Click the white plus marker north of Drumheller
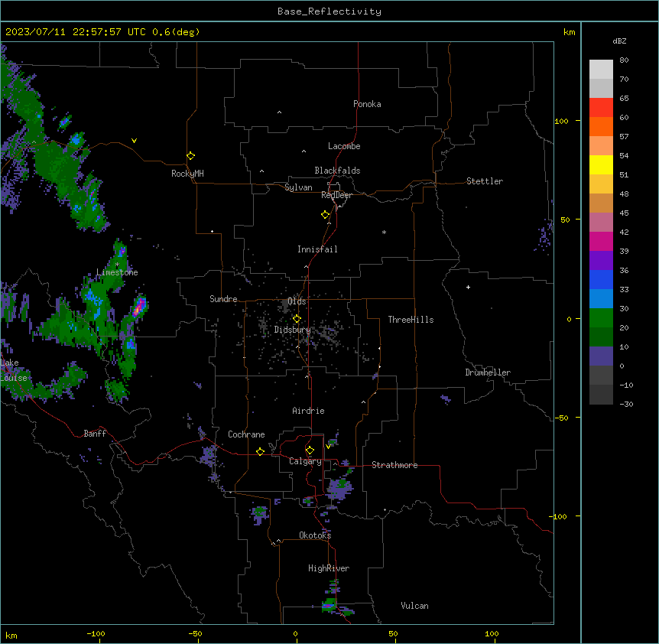The image size is (659, 644). pos(468,287)
